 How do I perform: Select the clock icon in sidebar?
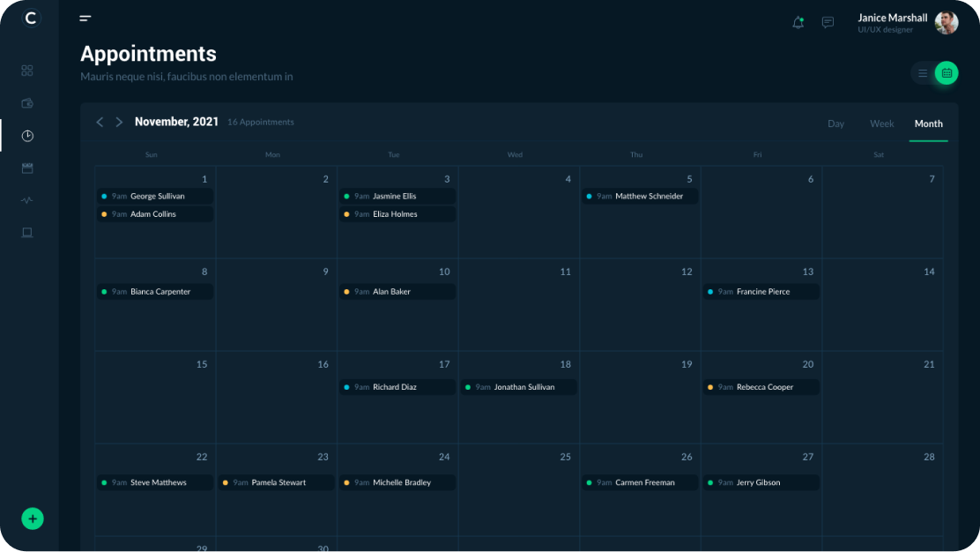coord(27,136)
